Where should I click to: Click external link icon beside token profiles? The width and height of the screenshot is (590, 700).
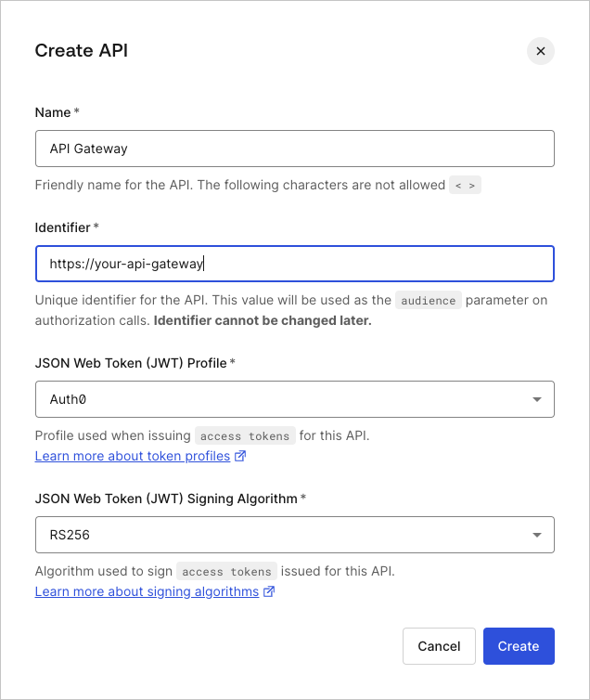click(240, 456)
